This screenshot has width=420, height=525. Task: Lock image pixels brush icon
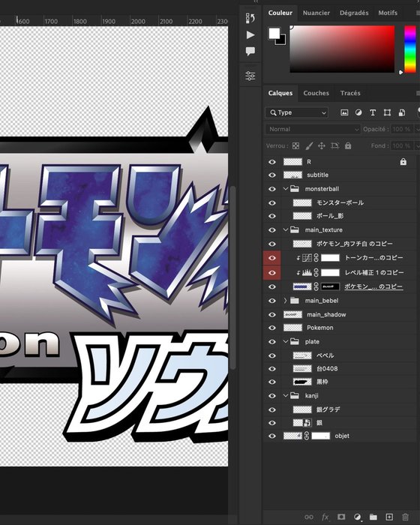point(309,145)
